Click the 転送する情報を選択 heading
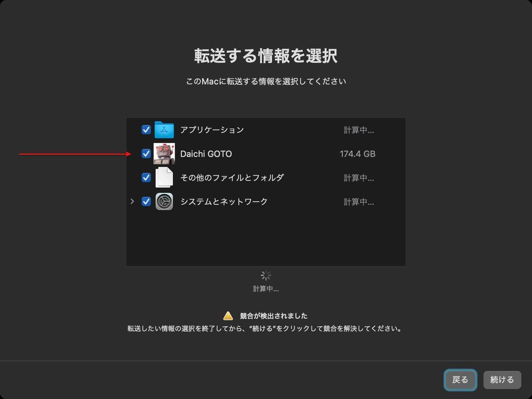Viewport: 532px width, 399px height. [x=266, y=56]
